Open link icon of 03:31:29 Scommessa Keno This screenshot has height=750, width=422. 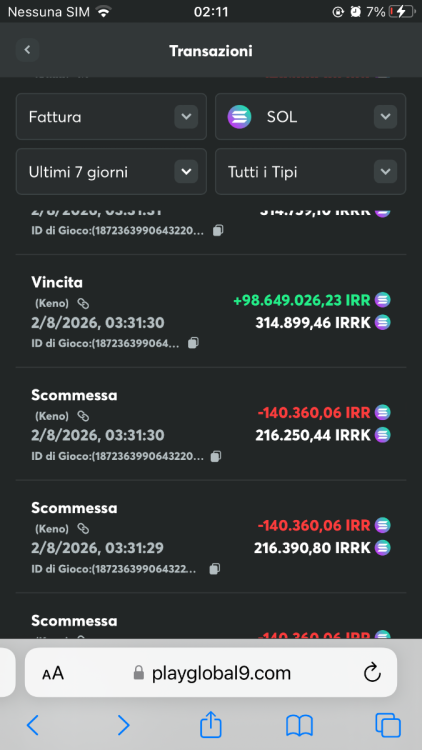click(x=83, y=529)
